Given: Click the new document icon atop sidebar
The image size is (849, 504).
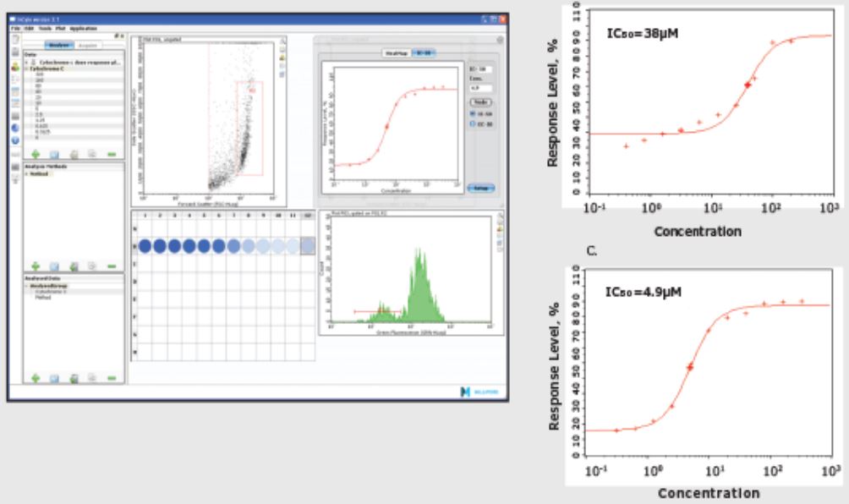Looking at the screenshot, I should click(x=15, y=40).
